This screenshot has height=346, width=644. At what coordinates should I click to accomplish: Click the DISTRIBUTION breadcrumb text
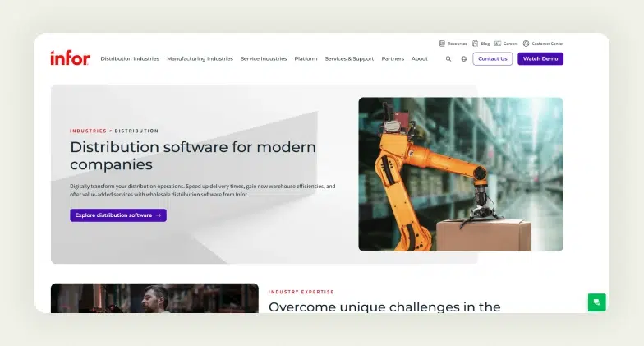coord(136,131)
